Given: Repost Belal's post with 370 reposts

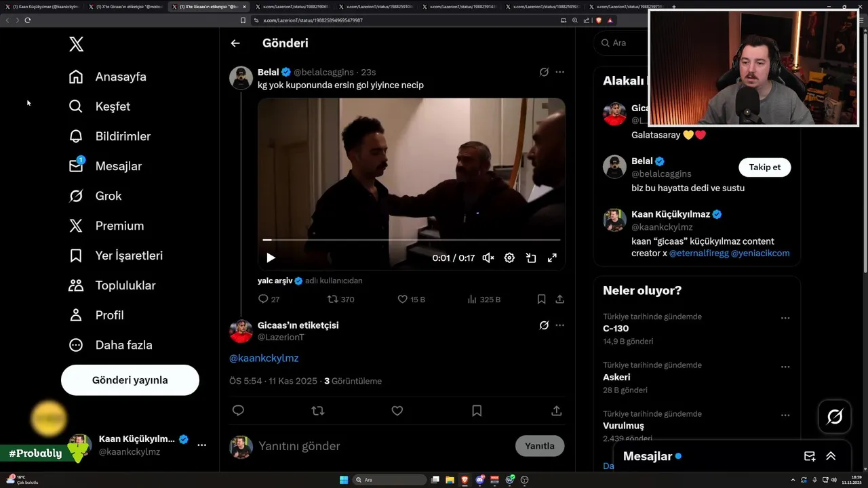Looking at the screenshot, I should pyautogui.click(x=340, y=299).
